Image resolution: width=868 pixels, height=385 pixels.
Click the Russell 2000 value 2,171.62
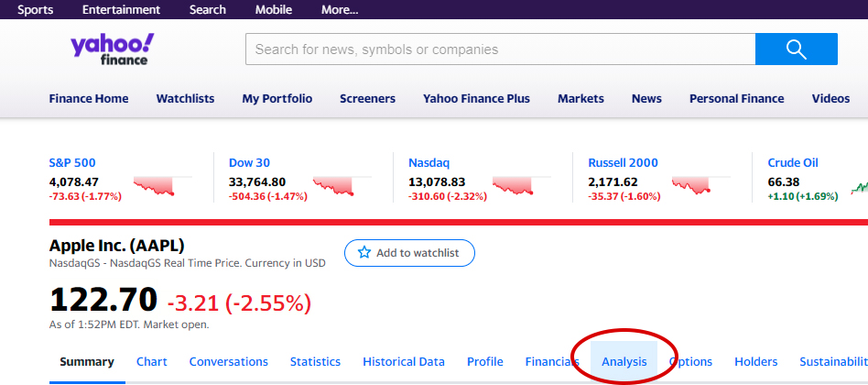click(x=613, y=181)
